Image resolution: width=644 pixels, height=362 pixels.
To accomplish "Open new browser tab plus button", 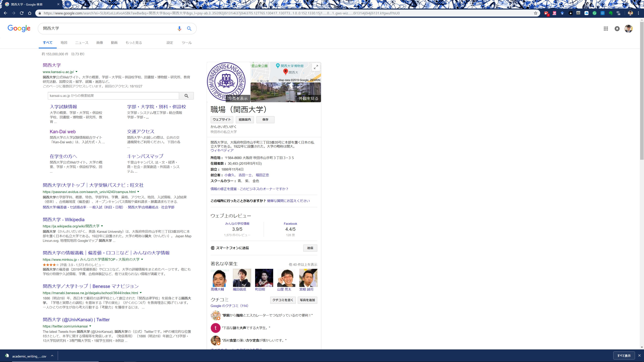I will pos(68,4).
